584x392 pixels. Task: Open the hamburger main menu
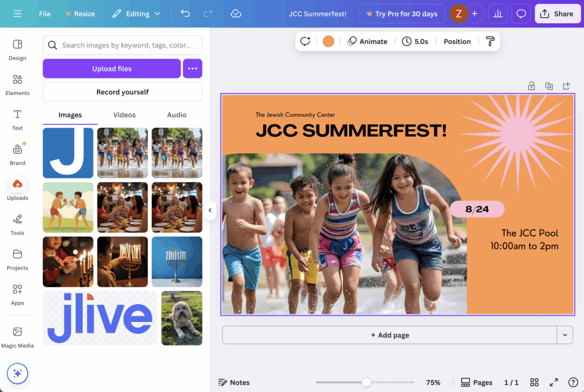[x=17, y=14]
